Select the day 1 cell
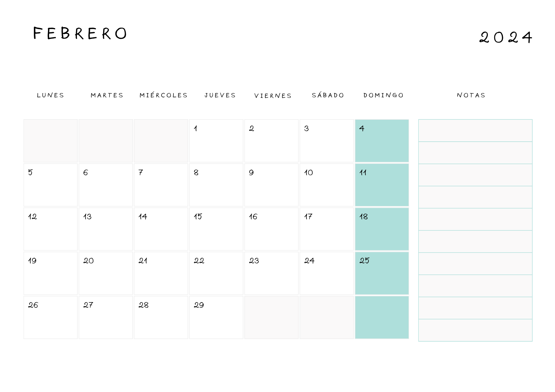The height and width of the screenshot is (392, 555). coord(216,141)
